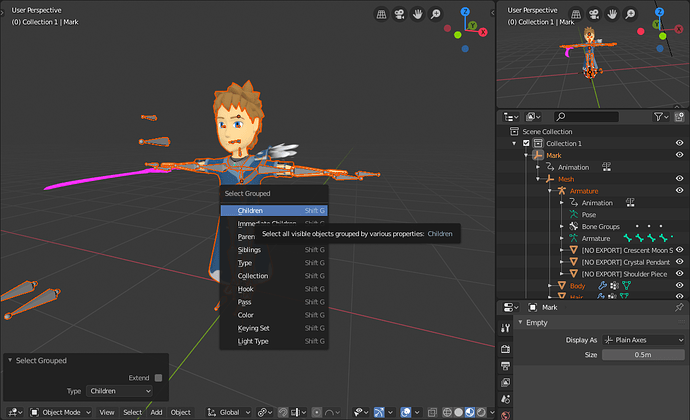Choose Keying Set in Select Grouped menu

click(253, 328)
